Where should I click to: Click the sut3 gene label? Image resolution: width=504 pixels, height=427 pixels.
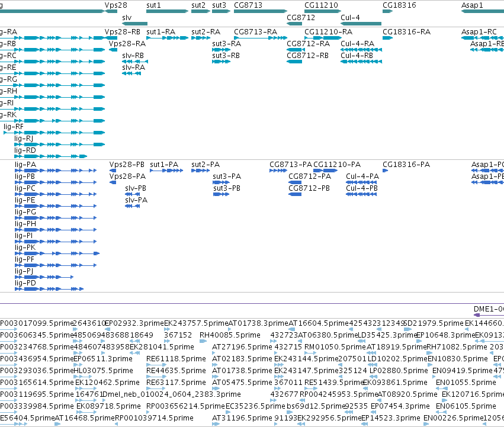(x=219, y=5)
